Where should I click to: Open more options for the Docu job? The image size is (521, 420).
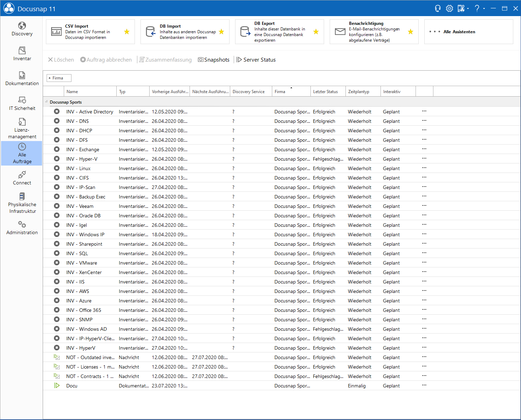tap(424, 385)
